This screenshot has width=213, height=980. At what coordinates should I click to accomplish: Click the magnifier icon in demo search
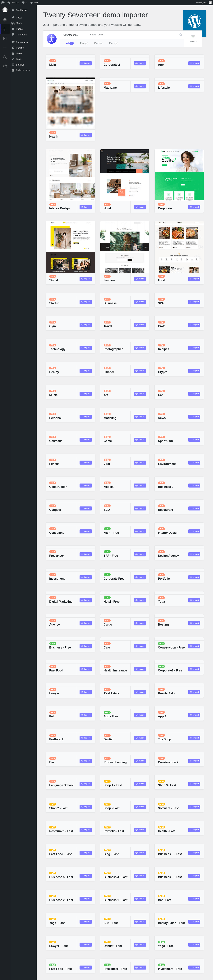(181, 35)
